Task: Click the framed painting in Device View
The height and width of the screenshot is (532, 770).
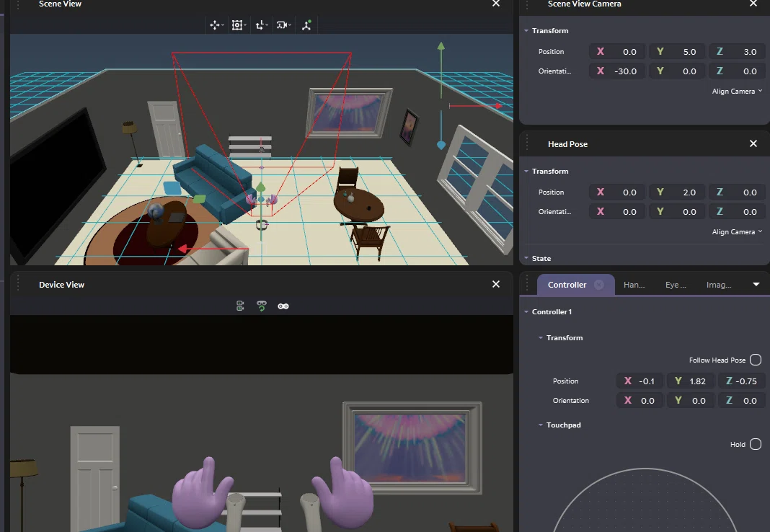Action: [x=412, y=448]
